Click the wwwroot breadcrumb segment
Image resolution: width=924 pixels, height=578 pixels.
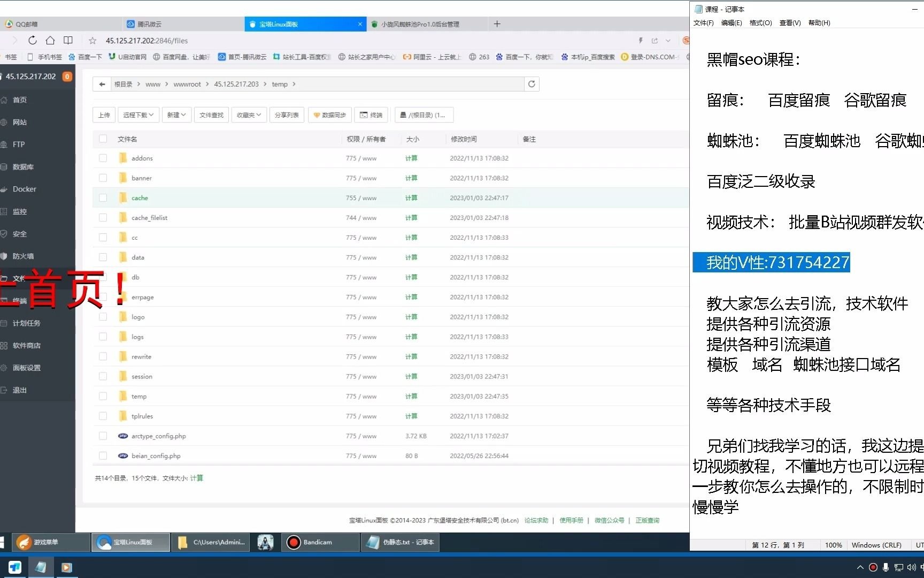(187, 84)
